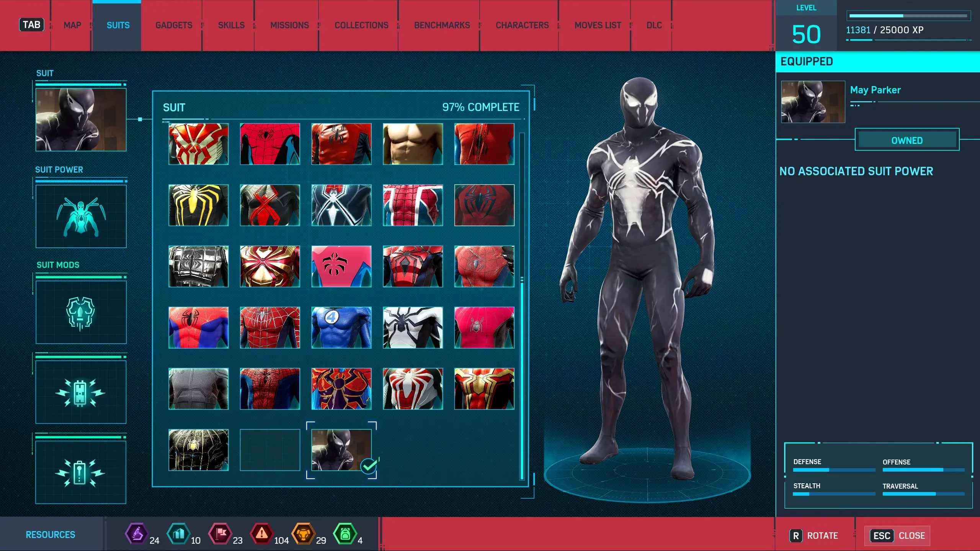Click the green backpack token icon

(345, 533)
